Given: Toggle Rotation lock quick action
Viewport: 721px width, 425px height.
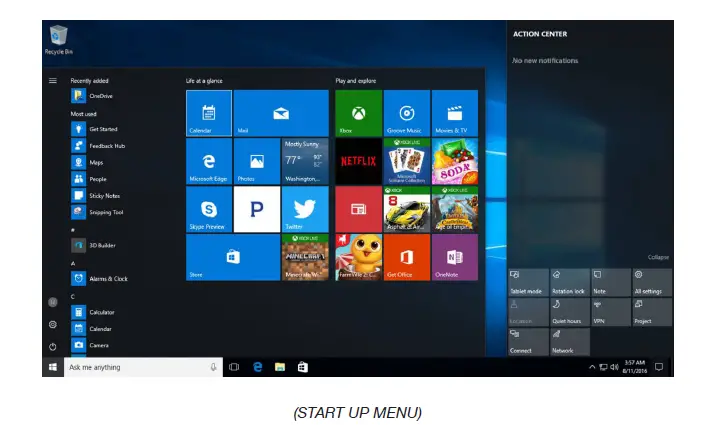Looking at the screenshot, I should click(x=569, y=282).
